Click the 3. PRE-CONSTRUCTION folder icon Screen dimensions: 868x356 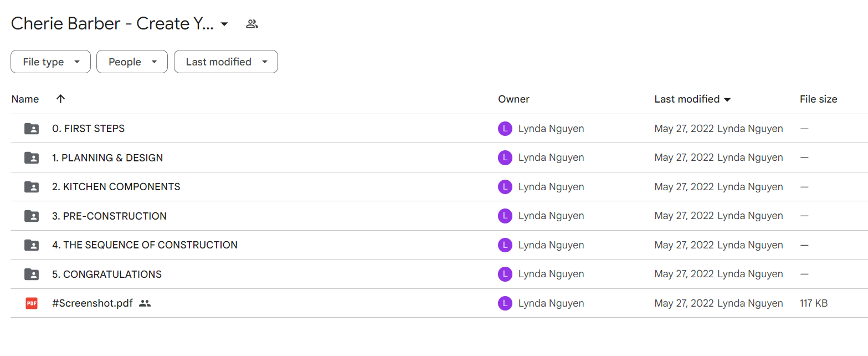(x=32, y=216)
